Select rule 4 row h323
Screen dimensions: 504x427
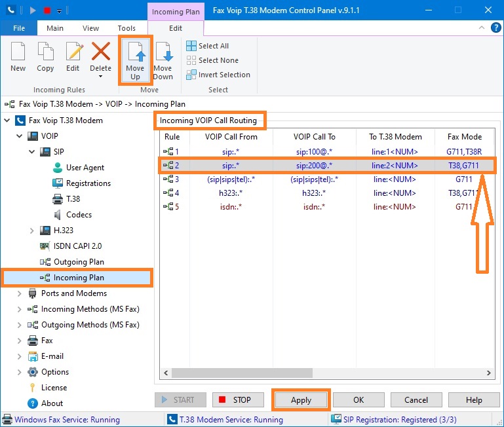(x=327, y=193)
